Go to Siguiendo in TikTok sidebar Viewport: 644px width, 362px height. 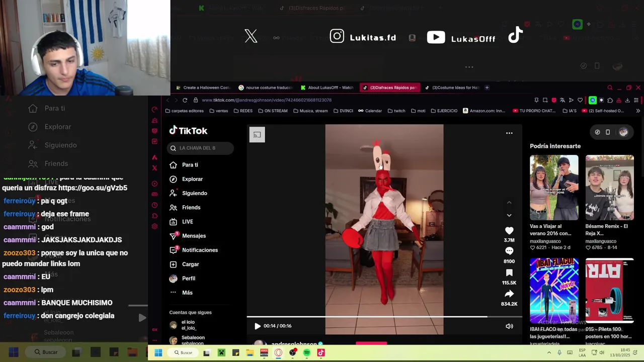pos(188,193)
